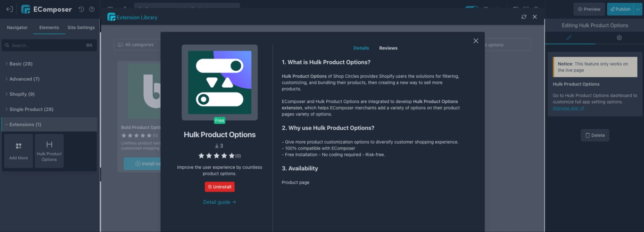Screen dimensions: 644x232
Task: Switch to the Navigator tab
Action: tap(17, 27)
